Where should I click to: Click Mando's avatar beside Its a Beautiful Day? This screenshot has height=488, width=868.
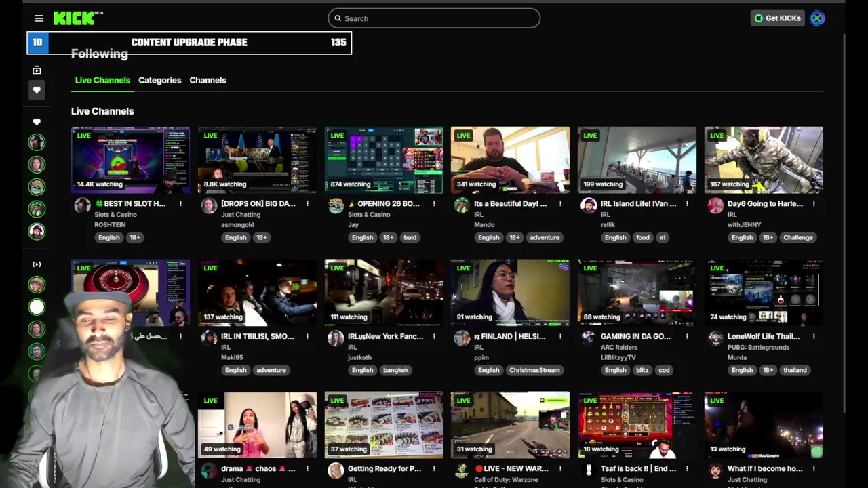coord(462,206)
